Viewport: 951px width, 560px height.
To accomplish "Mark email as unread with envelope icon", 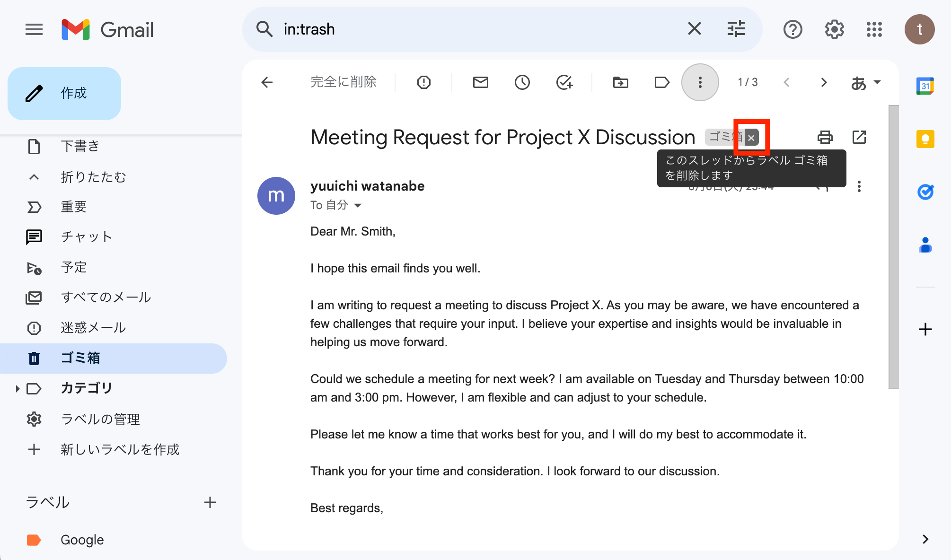I will click(480, 82).
